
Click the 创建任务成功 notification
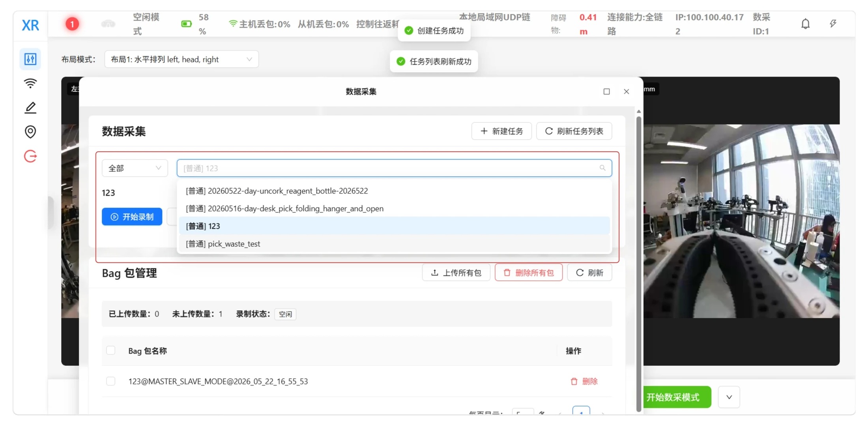pyautogui.click(x=434, y=30)
